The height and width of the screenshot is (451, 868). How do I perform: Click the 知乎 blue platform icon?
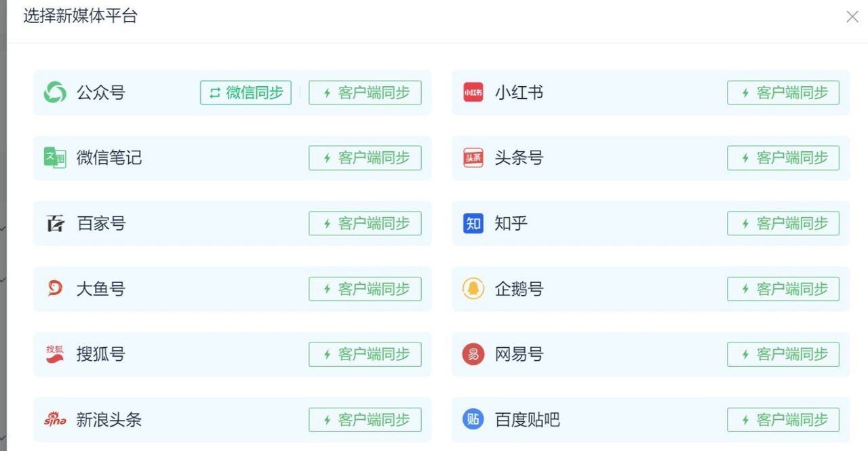coord(473,223)
